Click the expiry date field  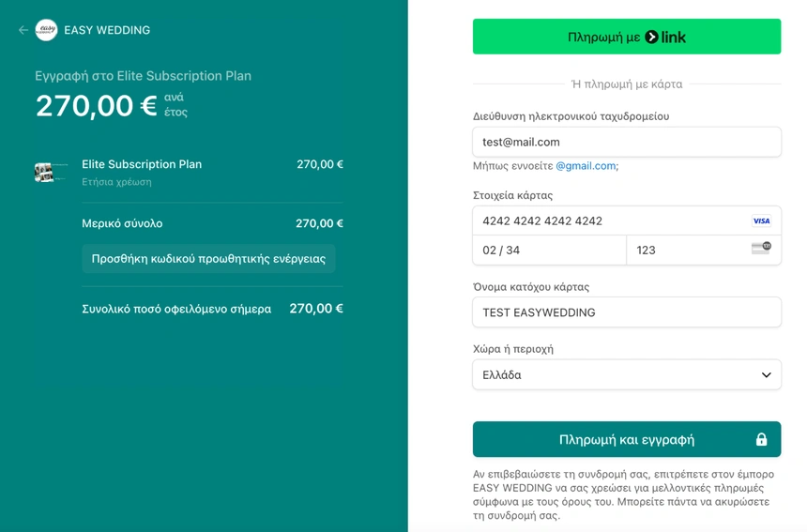[x=549, y=250]
